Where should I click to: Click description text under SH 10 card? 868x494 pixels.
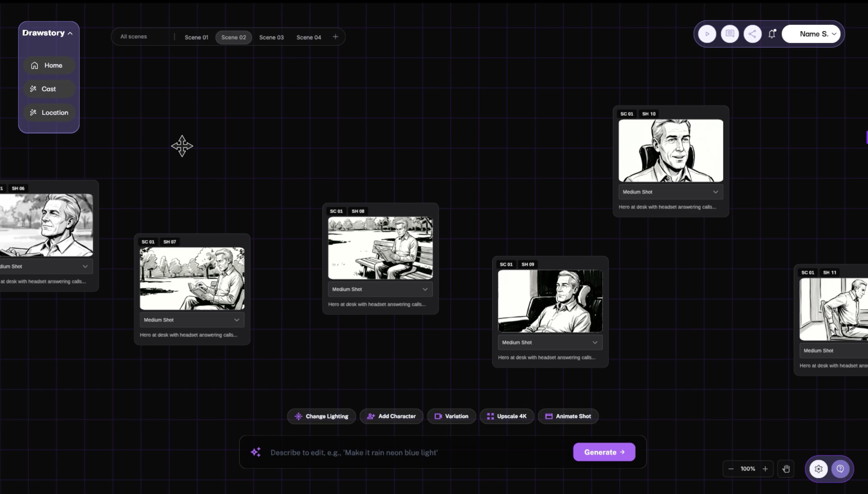click(x=667, y=207)
